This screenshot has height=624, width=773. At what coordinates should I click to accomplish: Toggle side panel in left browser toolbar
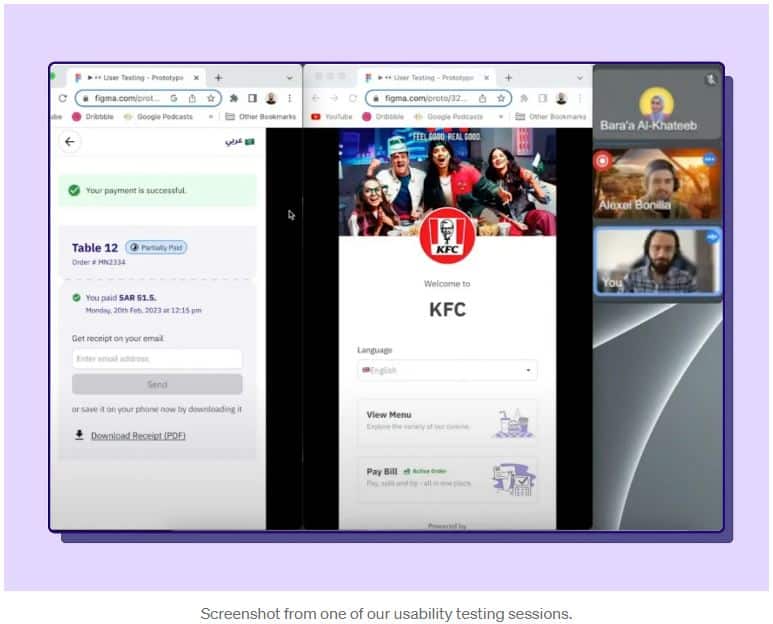point(252,99)
